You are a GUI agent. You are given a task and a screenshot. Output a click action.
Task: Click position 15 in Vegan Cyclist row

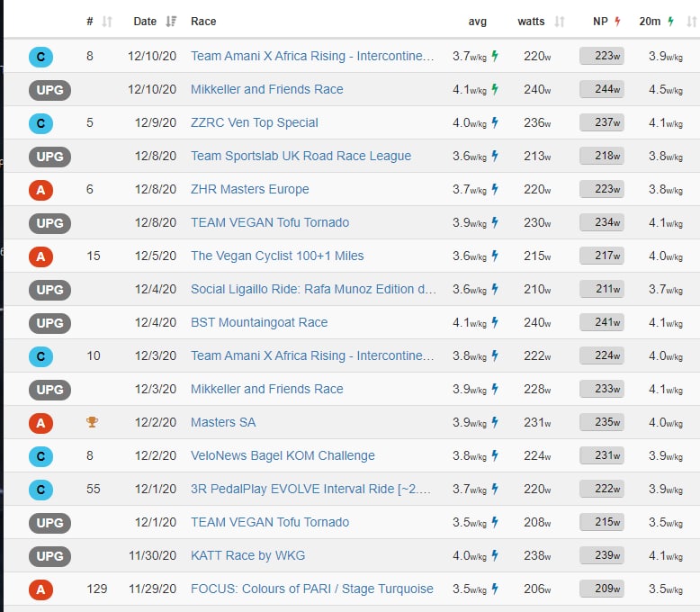(94, 256)
